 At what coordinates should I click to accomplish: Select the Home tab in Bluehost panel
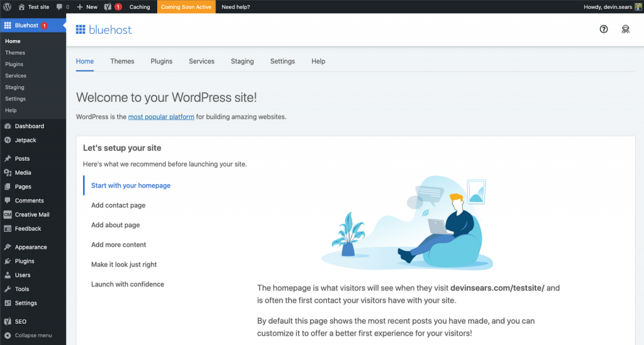(x=85, y=61)
